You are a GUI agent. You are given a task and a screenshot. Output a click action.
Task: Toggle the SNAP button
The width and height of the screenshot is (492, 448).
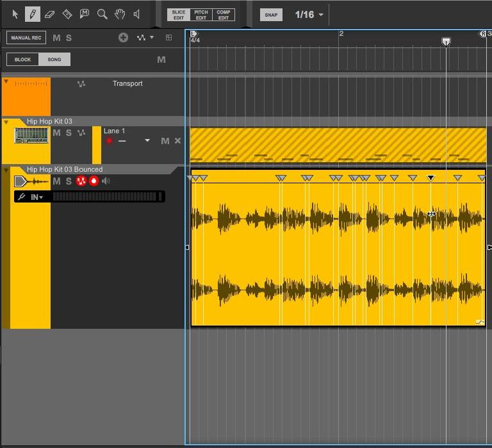pyautogui.click(x=271, y=15)
